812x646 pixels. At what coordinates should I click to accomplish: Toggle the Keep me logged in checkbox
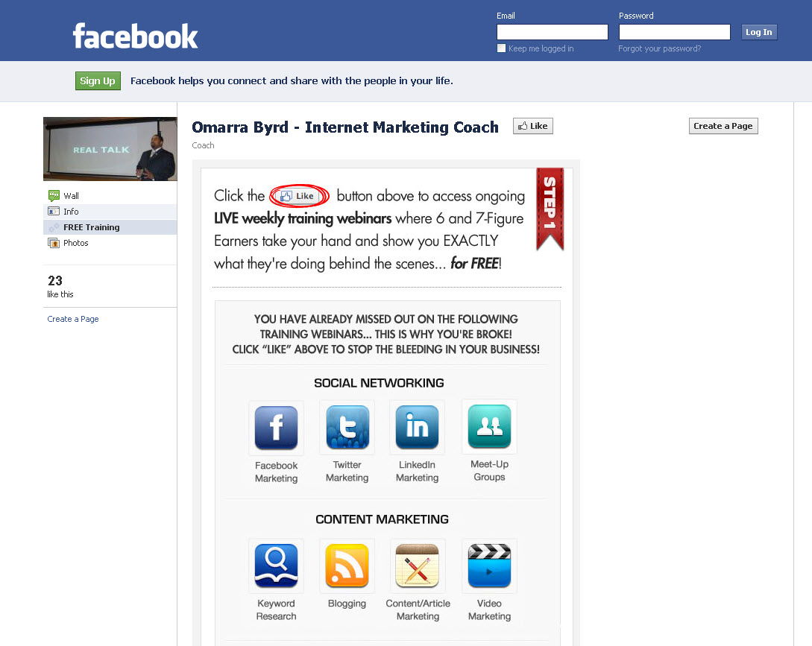point(501,48)
